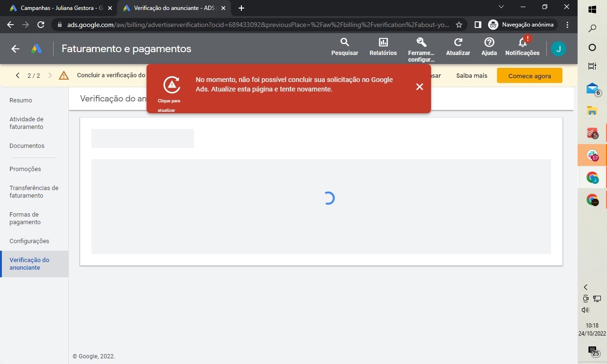The image size is (607, 364).
Task: Click the refresh icon in red error banner
Action: 171,85
